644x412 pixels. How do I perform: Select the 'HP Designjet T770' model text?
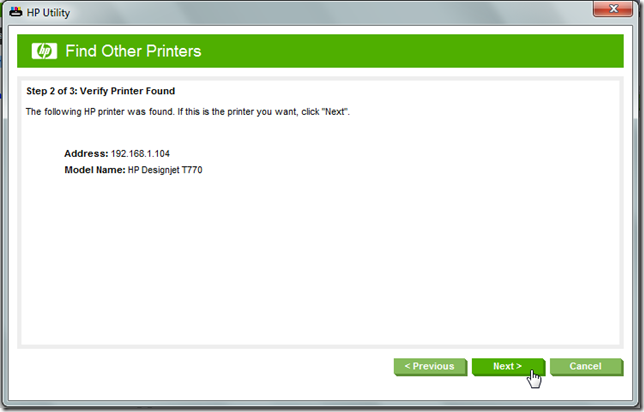tap(165, 170)
